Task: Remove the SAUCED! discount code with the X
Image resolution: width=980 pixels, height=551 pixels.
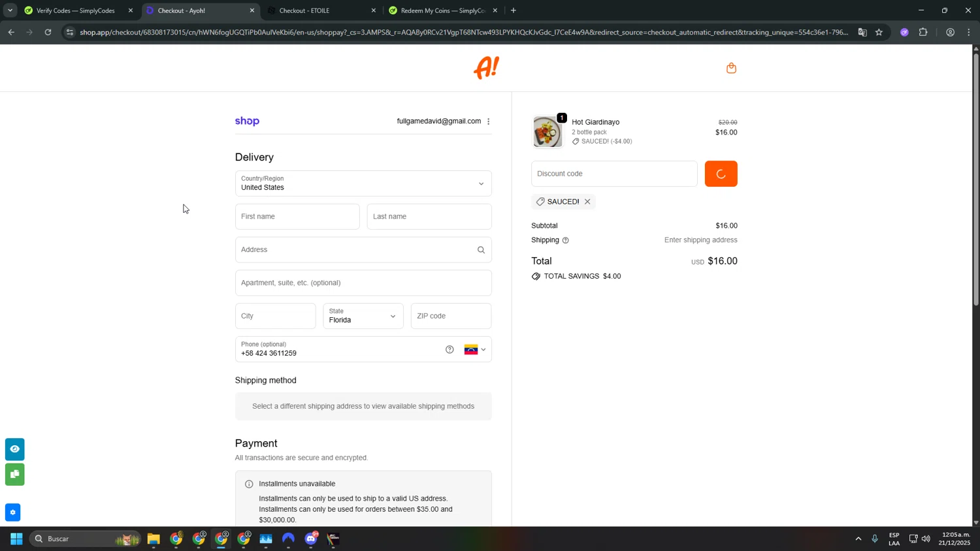Action: (587, 202)
